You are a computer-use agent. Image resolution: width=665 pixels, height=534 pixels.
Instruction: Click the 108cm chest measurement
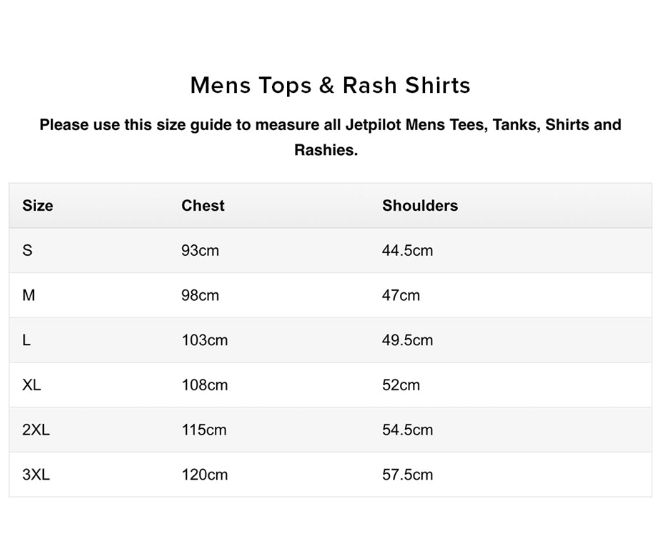tap(204, 385)
